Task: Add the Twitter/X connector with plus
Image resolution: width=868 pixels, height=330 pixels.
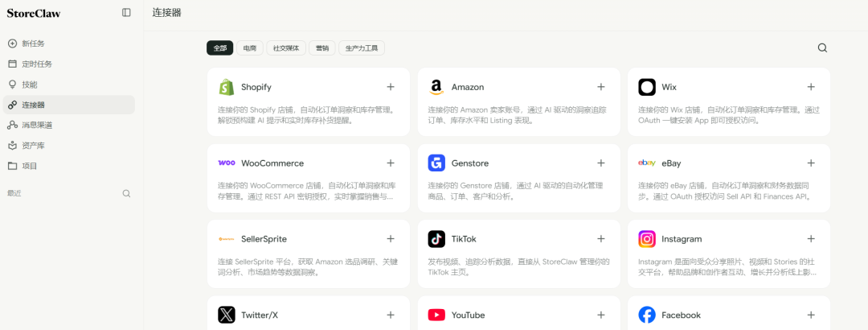Action: click(x=391, y=315)
